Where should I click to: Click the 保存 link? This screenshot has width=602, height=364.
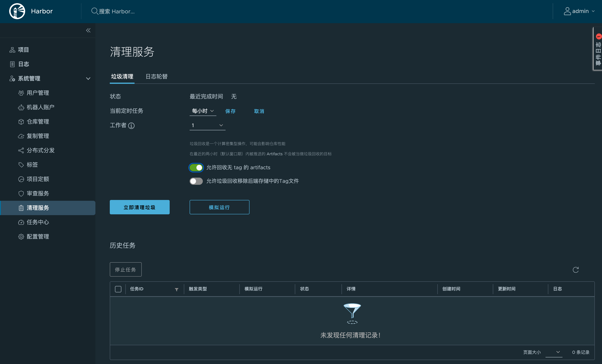[x=230, y=111]
